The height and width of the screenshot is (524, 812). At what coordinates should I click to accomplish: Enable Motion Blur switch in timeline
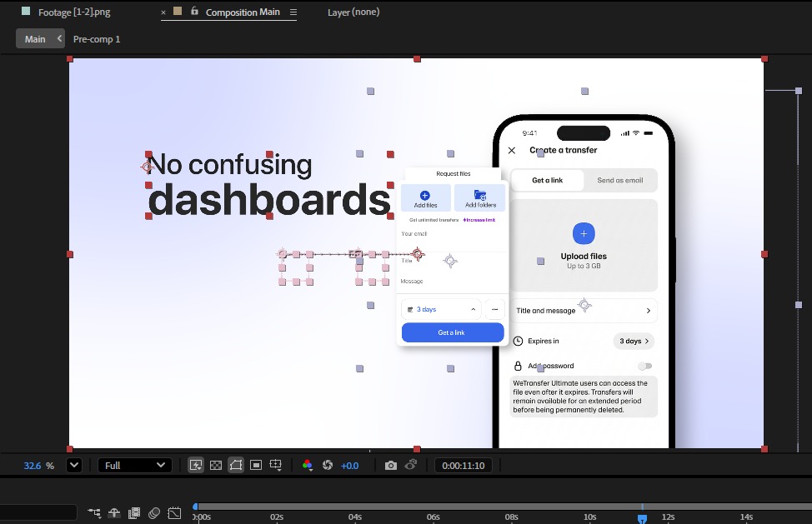(153, 512)
